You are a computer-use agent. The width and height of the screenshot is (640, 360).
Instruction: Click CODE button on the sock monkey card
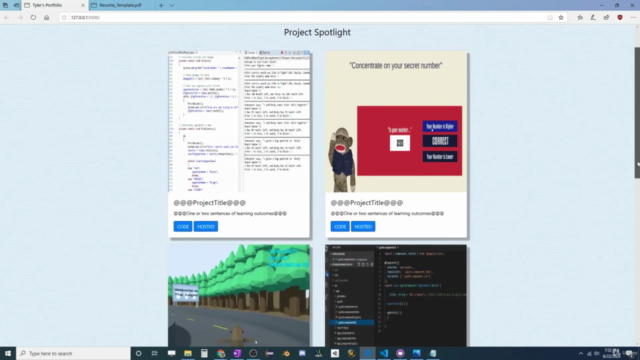[x=340, y=227]
